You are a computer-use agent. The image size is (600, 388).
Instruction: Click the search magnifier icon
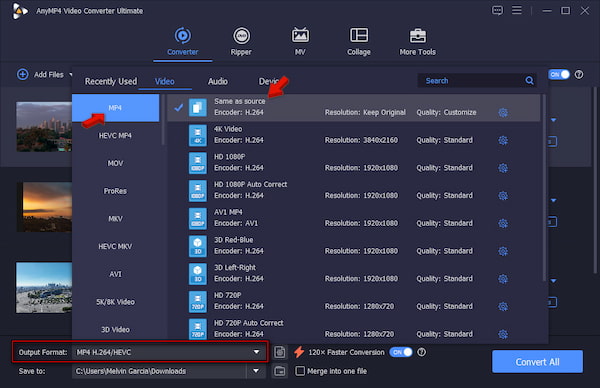coord(530,80)
